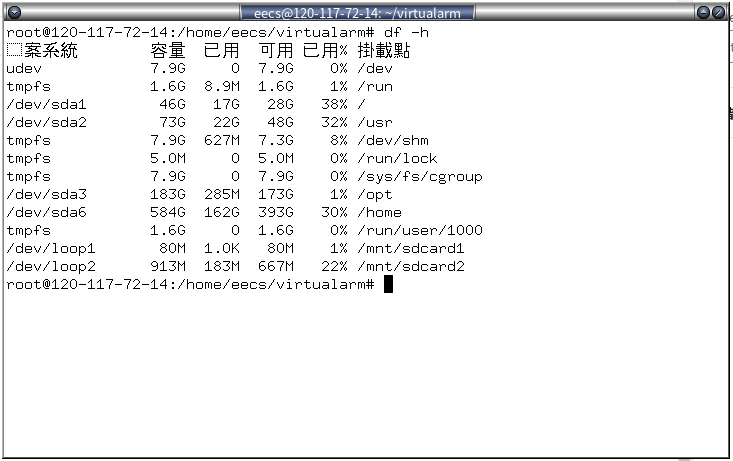The image size is (733, 461).
Task: Click the 38% usage value
Action: 333,104
